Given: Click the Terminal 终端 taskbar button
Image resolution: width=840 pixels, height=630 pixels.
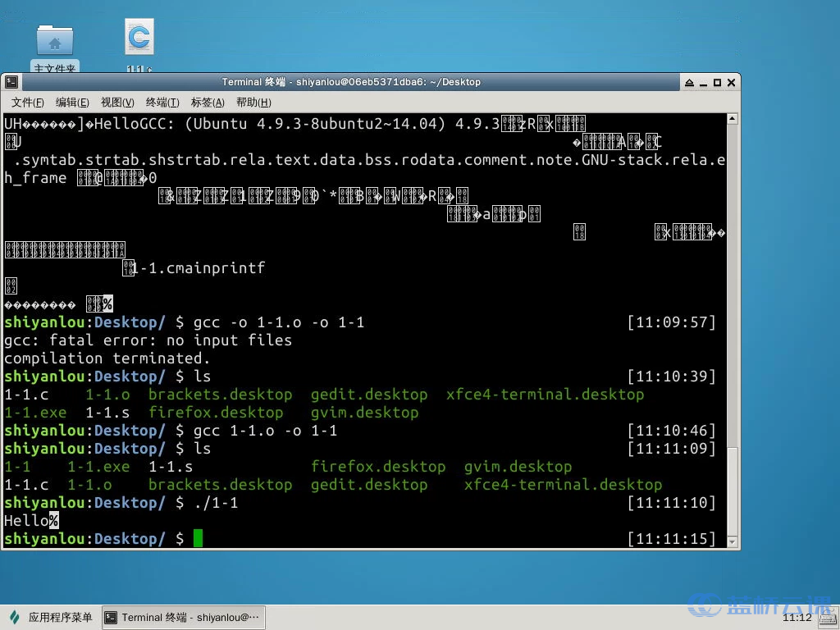Looking at the screenshot, I should (x=182, y=618).
